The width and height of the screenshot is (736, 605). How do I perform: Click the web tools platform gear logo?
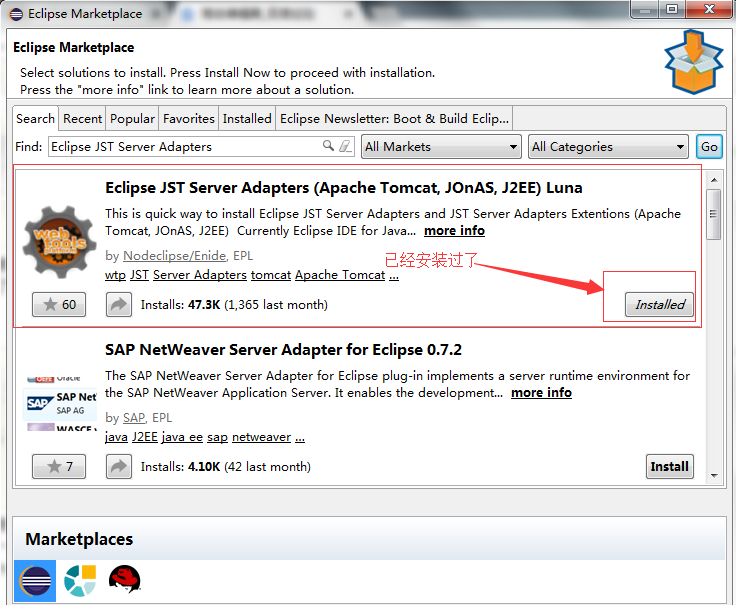[60, 242]
